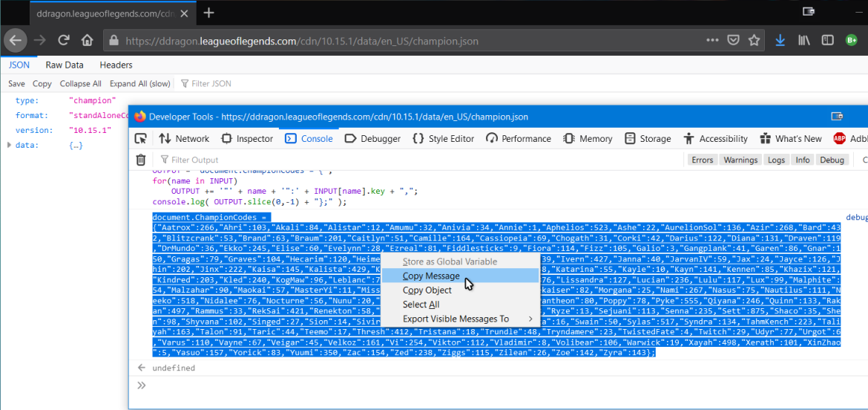Click Collapse All in JSON viewer
Image resolution: width=868 pixels, height=410 pixels.
pos(81,84)
